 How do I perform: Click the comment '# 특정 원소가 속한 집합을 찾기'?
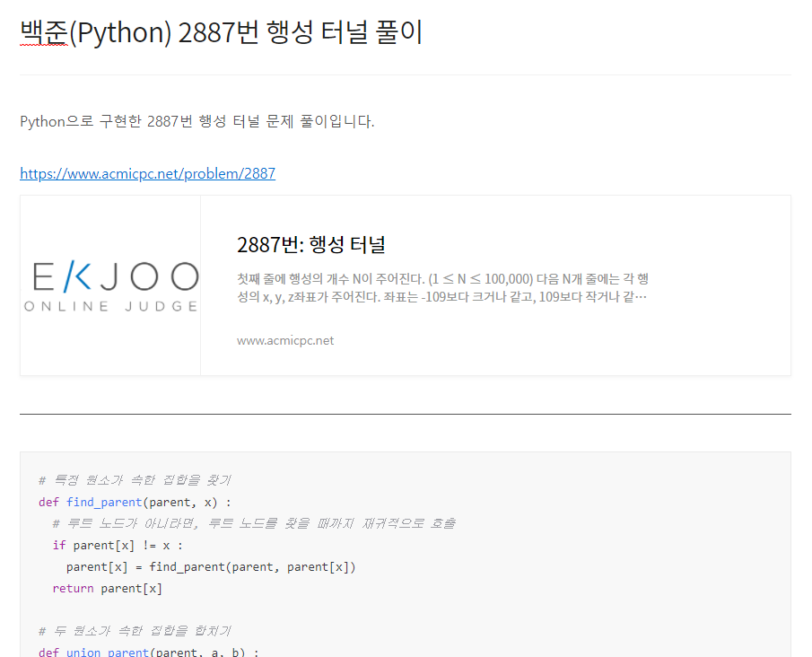point(135,480)
